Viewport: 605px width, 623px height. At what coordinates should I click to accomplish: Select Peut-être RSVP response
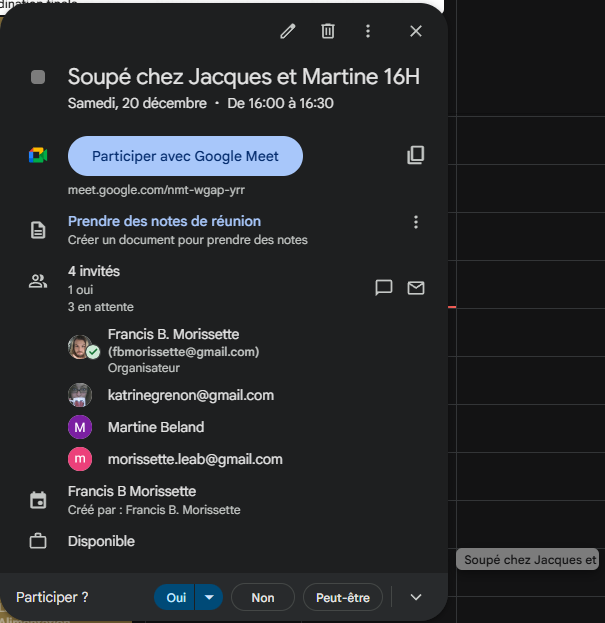click(343, 597)
